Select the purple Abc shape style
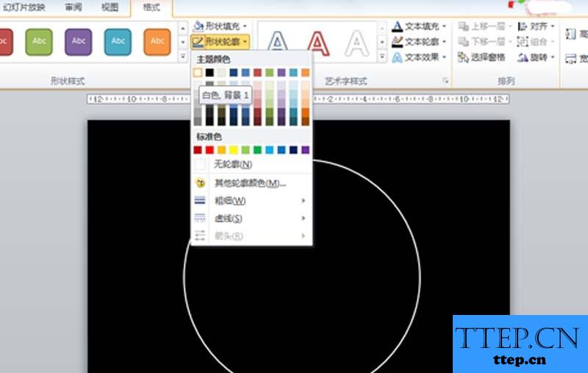 (79, 42)
